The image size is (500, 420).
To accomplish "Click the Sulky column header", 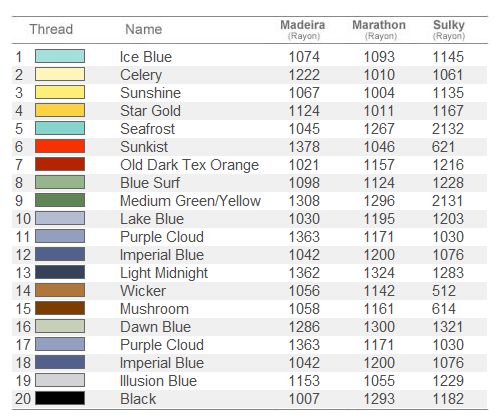I will pyautogui.click(x=449, y=29).
